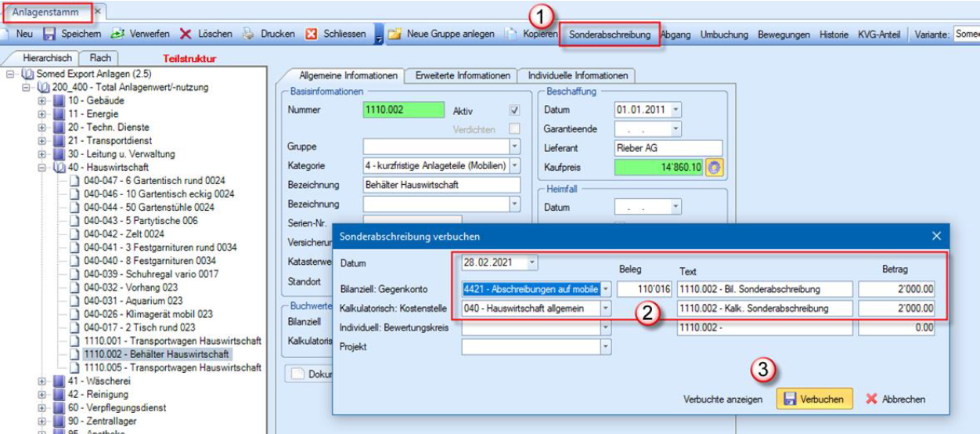Image resolution: width=980 pixels, height=434 pixels.
Task: Open the Gruppe dropdown
Action: 514,146
